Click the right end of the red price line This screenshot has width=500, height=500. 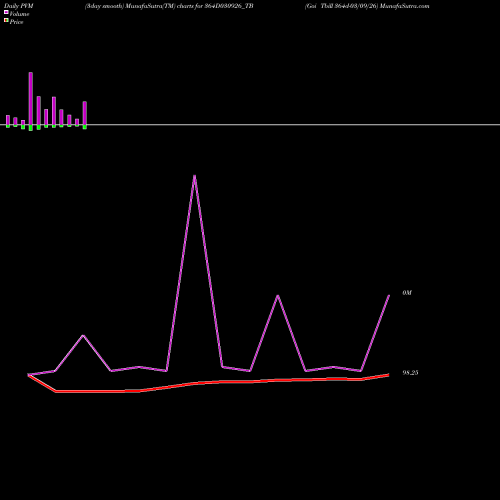(x=388, y=375)
